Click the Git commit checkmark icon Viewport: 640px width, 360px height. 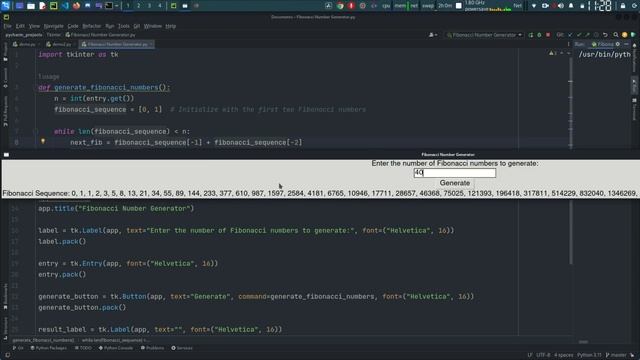[x=579, y=35]
